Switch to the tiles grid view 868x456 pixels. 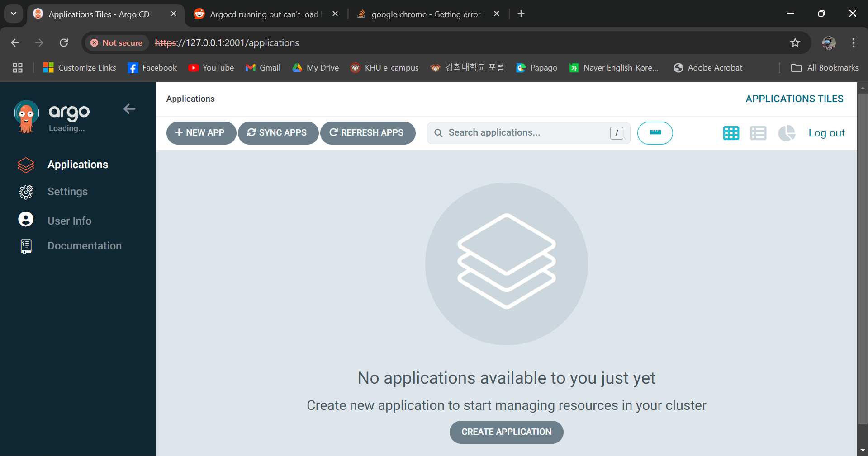730,133
